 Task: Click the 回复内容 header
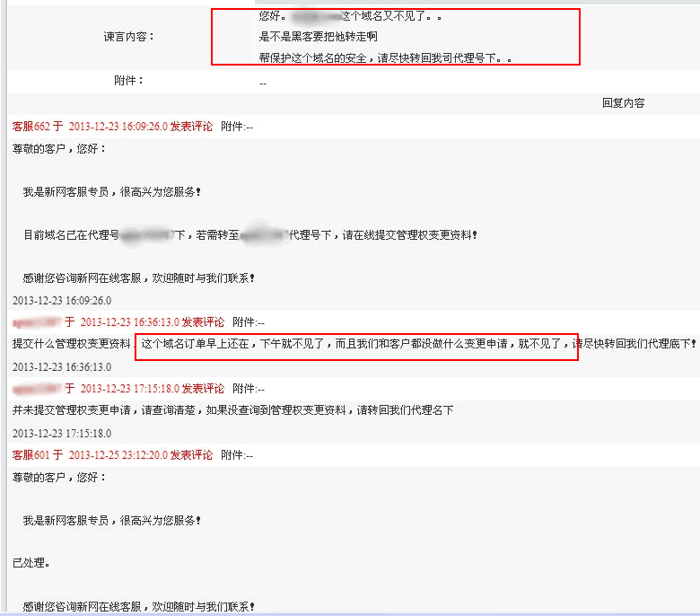pos(623,103)
